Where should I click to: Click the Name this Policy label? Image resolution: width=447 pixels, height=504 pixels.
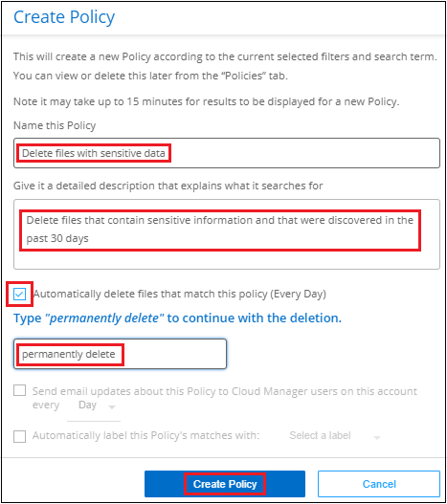coord(55,125)
